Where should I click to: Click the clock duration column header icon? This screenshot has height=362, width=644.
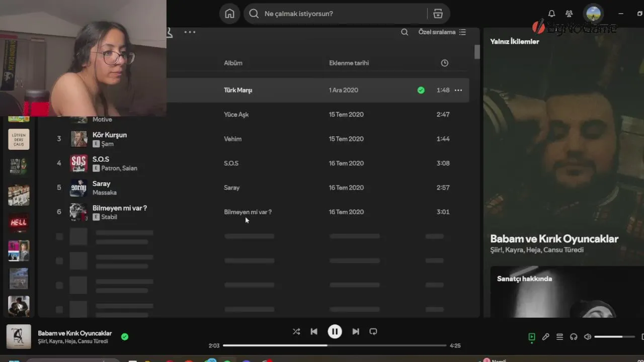[444, 63]
